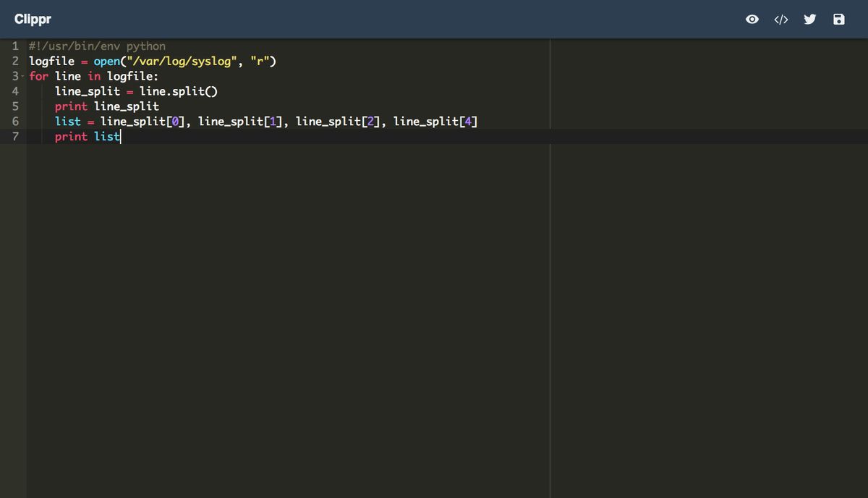
Task: Click the raw code </> icon
Action: pyautogui.click(x=781, y=19)
